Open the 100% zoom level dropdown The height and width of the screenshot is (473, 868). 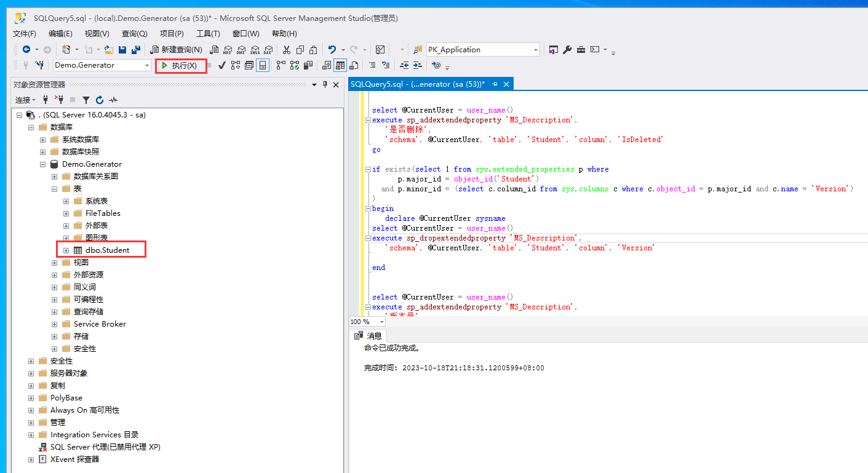(381, 322)
